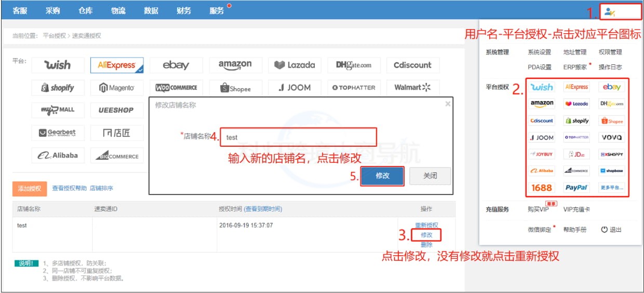The image size is (644, 293).
Task: Open the Lazada platform authorization
Action: pyautogui.click(x=294, y=65)
